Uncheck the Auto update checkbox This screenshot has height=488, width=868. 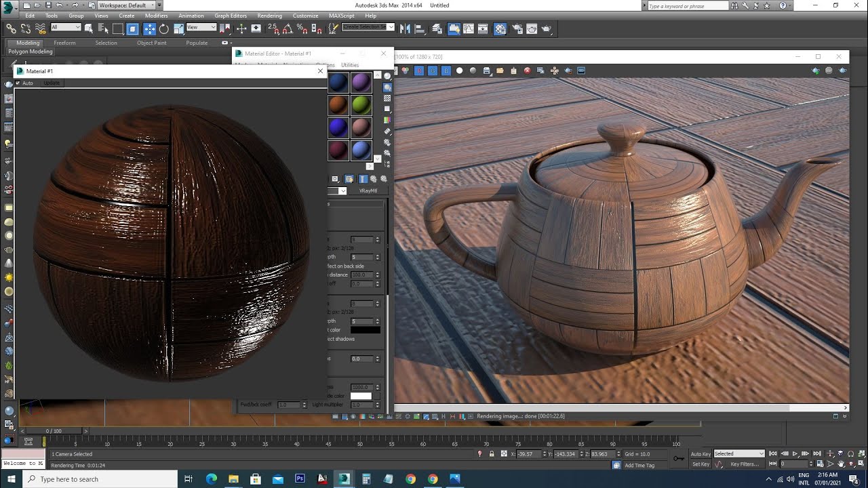tap(18, 83)
